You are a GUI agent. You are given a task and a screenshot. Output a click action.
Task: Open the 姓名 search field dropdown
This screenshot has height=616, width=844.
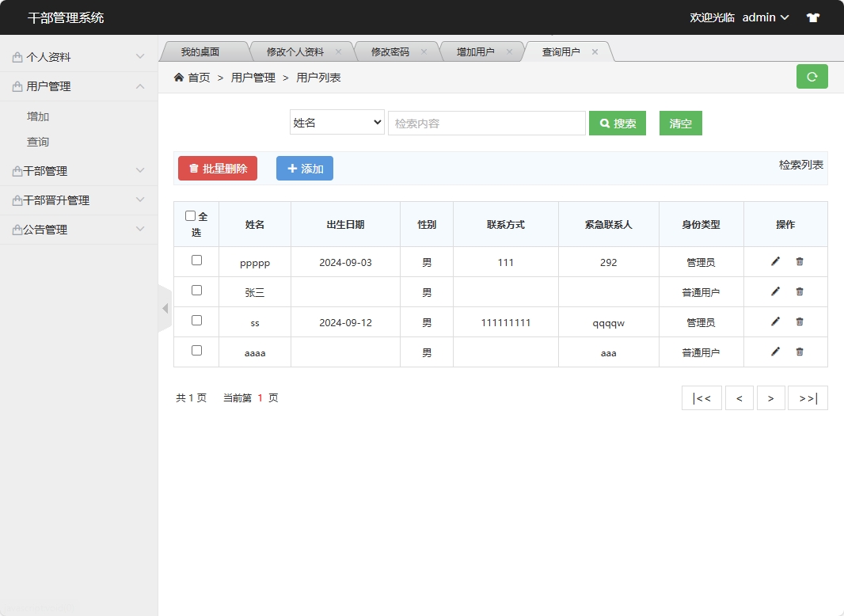coord(336,123)
